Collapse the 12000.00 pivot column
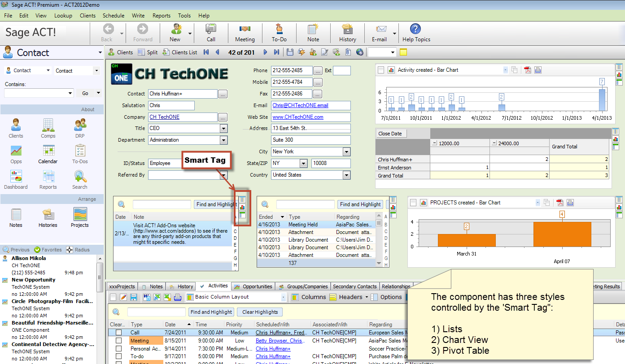 [x=434, y=143]
